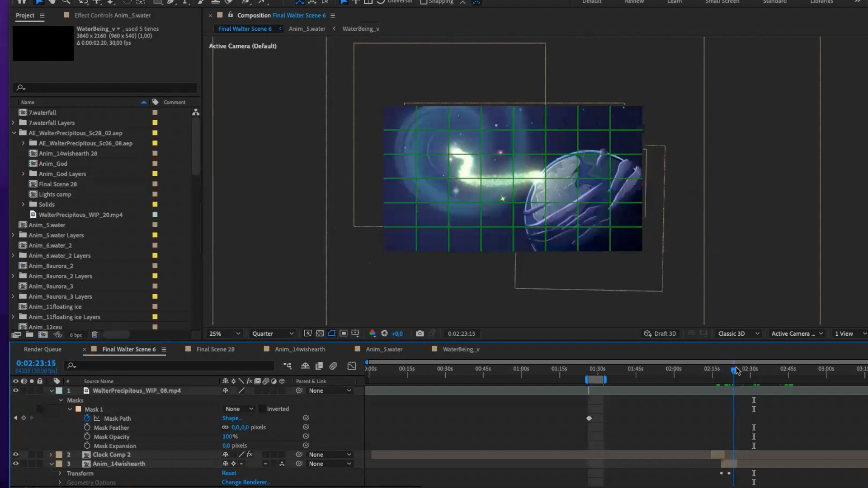Screen dimensions: 868x488
Task: Open the Render Queue tab
Action: pos(42,349)
